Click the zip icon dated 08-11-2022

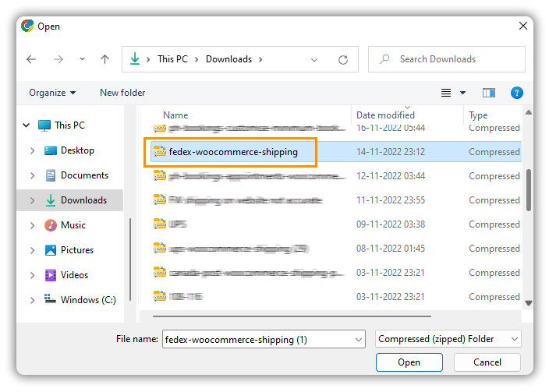pos(160,248)
